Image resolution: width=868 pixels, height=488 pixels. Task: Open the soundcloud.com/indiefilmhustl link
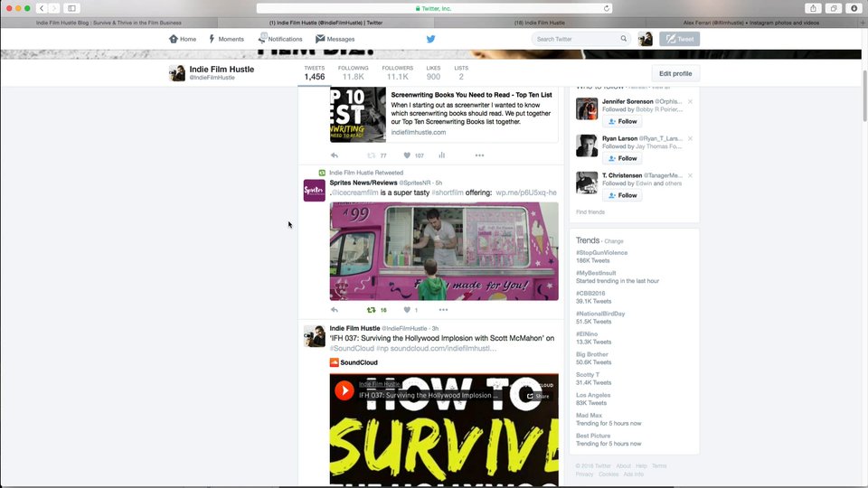443,349
